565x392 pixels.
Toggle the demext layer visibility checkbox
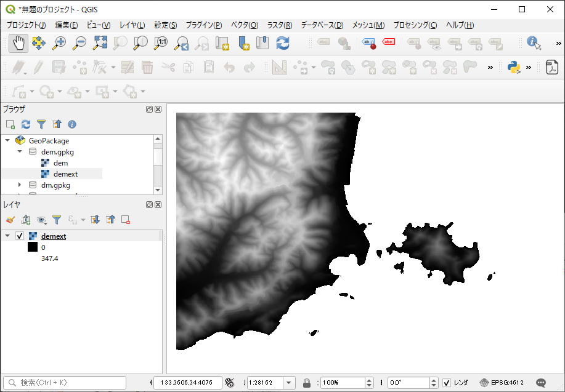click(x=20, y=236)
